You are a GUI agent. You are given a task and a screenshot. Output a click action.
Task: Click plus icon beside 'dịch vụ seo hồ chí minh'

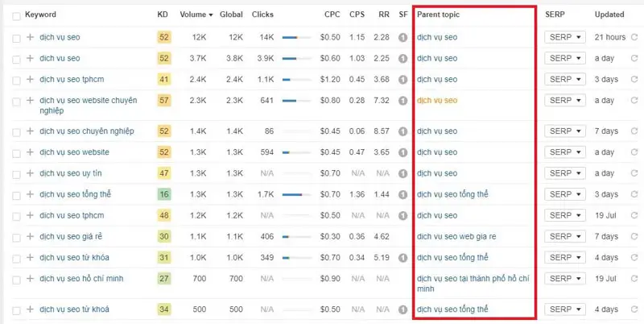coord(30,278)
